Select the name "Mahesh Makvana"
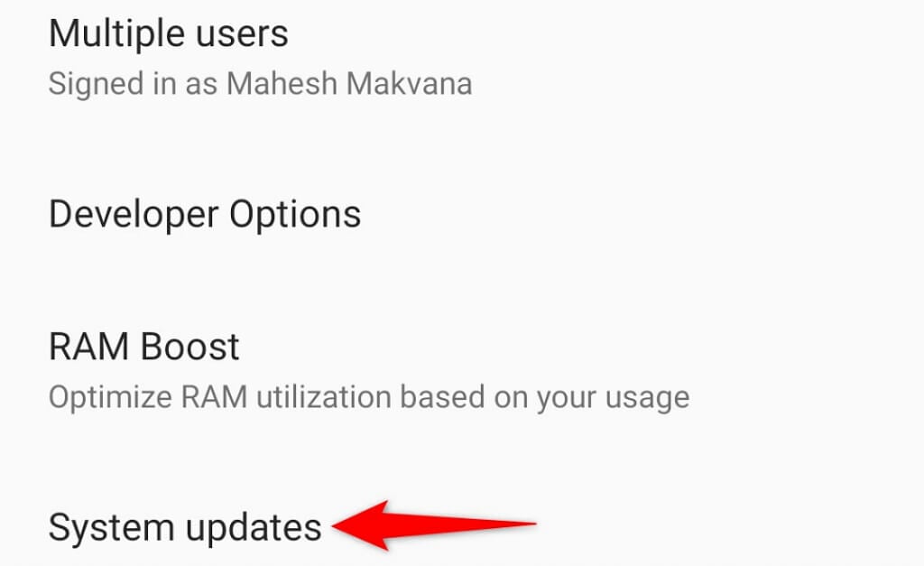 [349, 83]
